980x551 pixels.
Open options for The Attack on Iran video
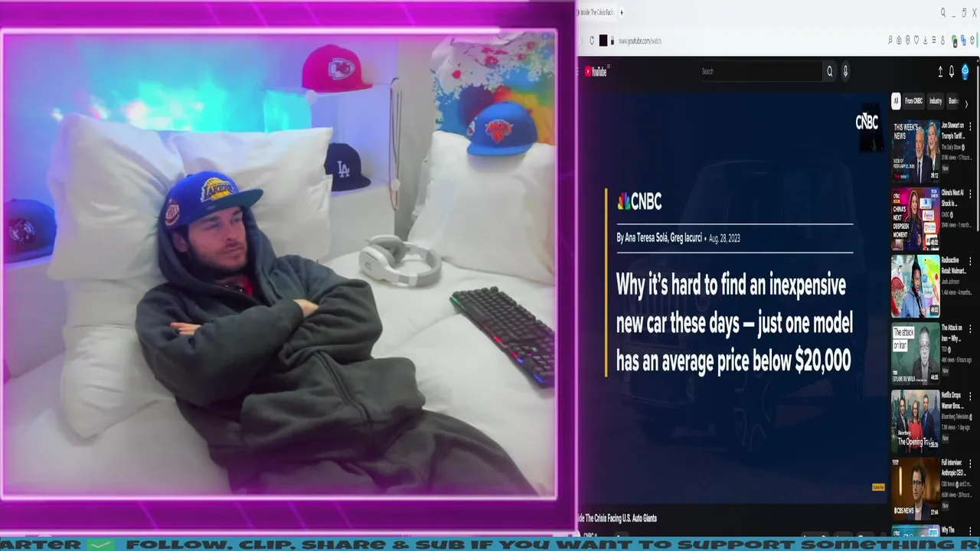pyautogui.click(x=970, y=328)
